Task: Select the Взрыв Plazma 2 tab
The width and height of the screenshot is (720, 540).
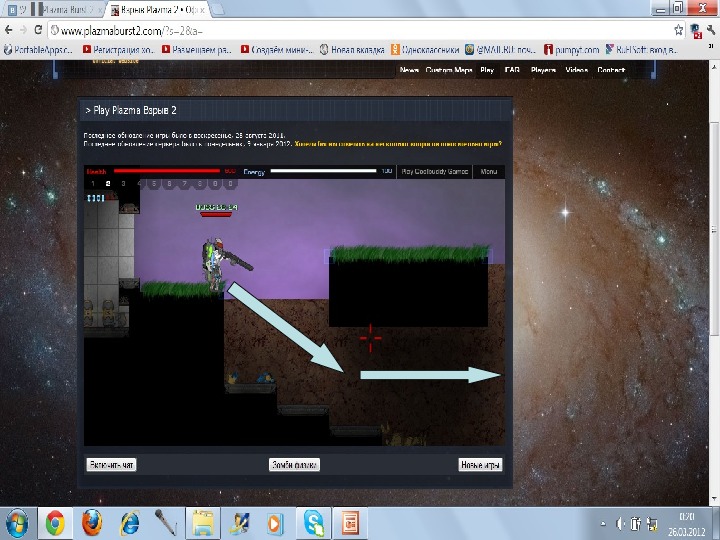Action: [158, 9]
